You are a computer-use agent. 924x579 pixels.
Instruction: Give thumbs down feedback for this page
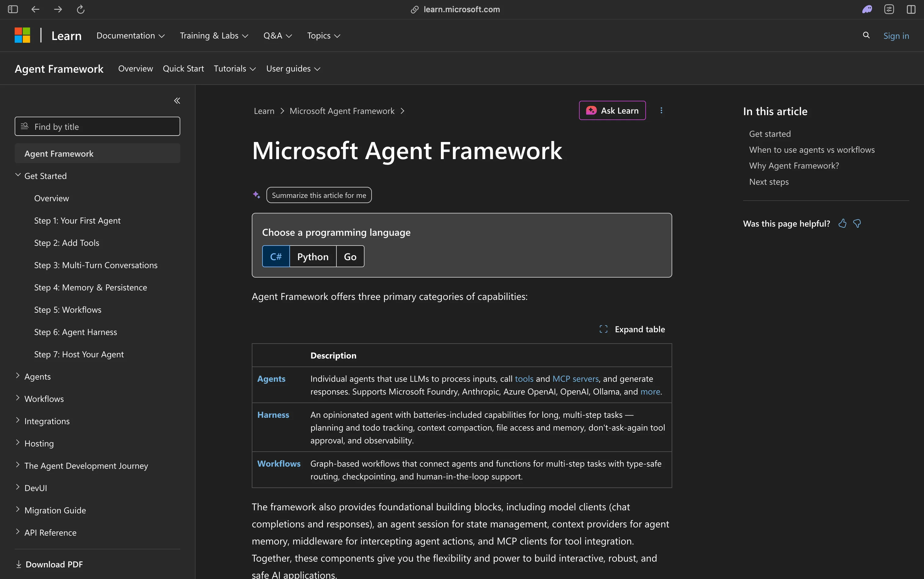pyautogui.click(x=857, y=223)
